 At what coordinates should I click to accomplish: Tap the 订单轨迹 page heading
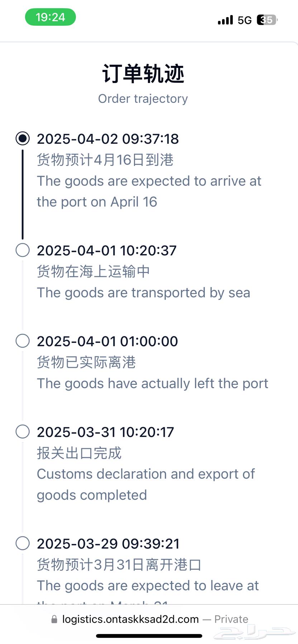pyautogui.click(x=143, y=74)
